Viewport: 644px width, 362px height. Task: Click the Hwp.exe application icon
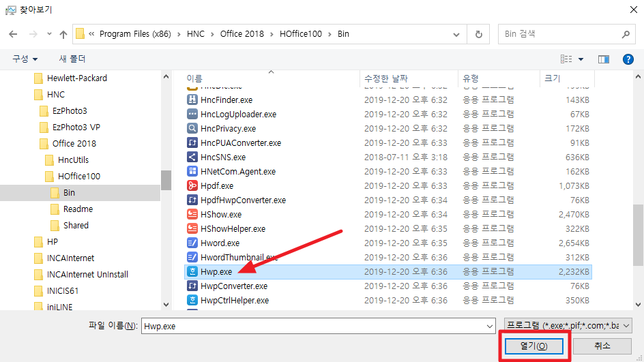pyautogui.click(x=192, y=272)
